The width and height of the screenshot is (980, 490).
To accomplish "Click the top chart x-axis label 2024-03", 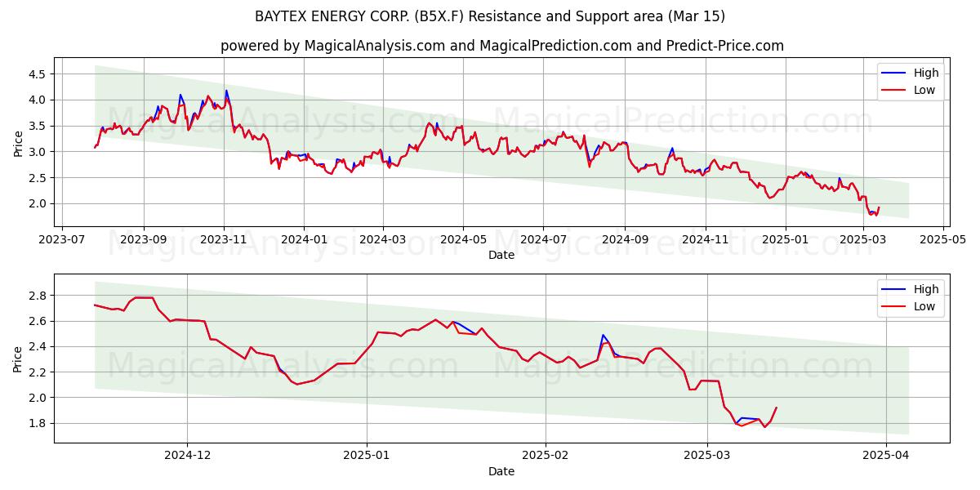I will pyautogui.click(x=383, y=240).
